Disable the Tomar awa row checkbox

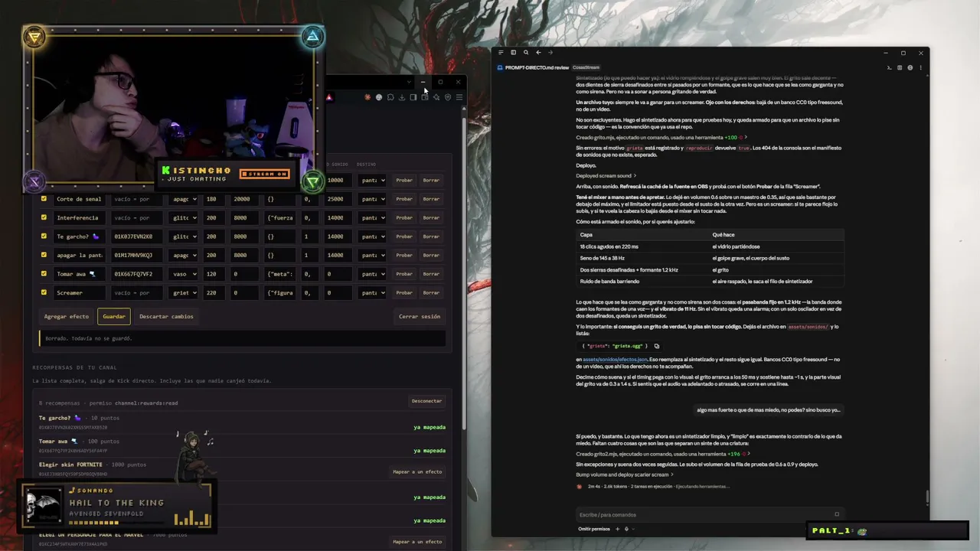(x=44, y=273)
